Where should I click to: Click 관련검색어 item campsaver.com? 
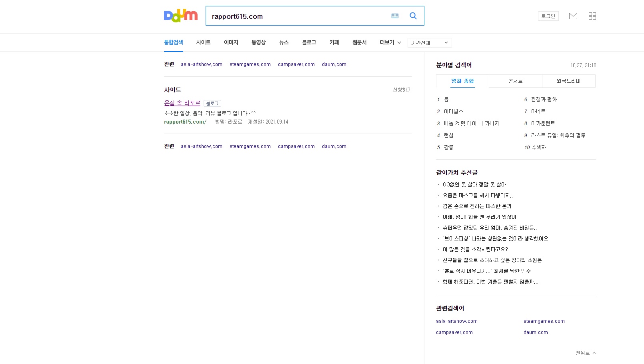coord(454,332)
